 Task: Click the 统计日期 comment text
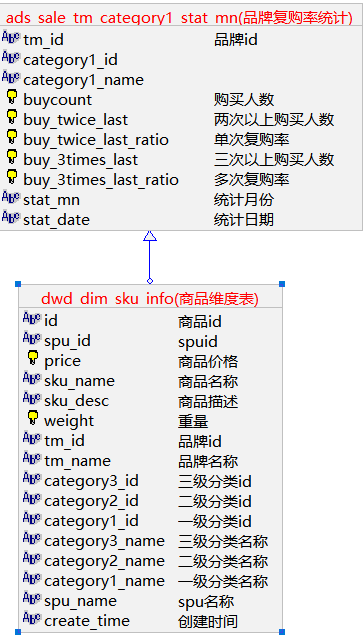[244, 219]
